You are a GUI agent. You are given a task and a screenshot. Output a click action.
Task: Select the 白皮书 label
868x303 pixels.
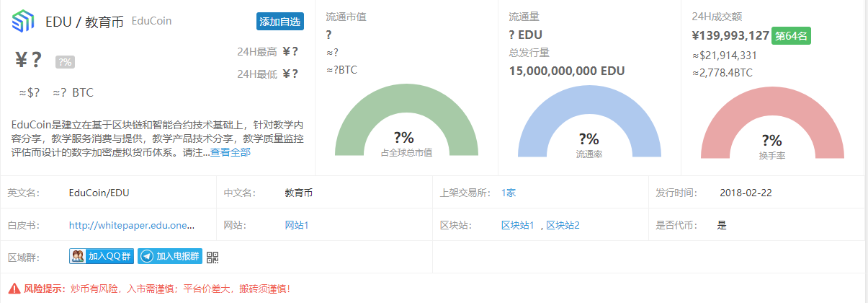pyautogui.click(x=23, y=225)
